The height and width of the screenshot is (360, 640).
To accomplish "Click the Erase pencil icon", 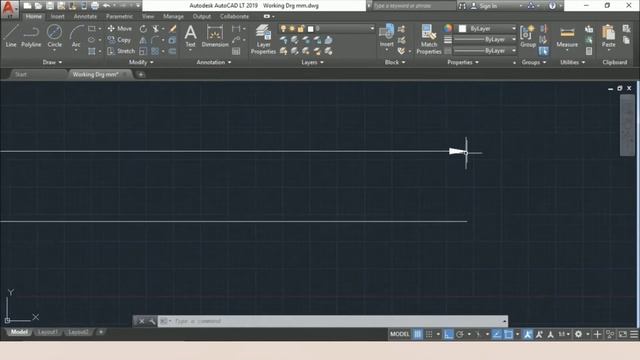I will [x=173, y=29].
